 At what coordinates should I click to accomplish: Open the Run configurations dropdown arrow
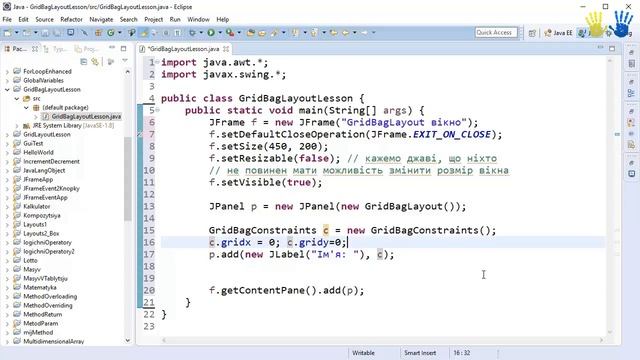click(220, 33)
